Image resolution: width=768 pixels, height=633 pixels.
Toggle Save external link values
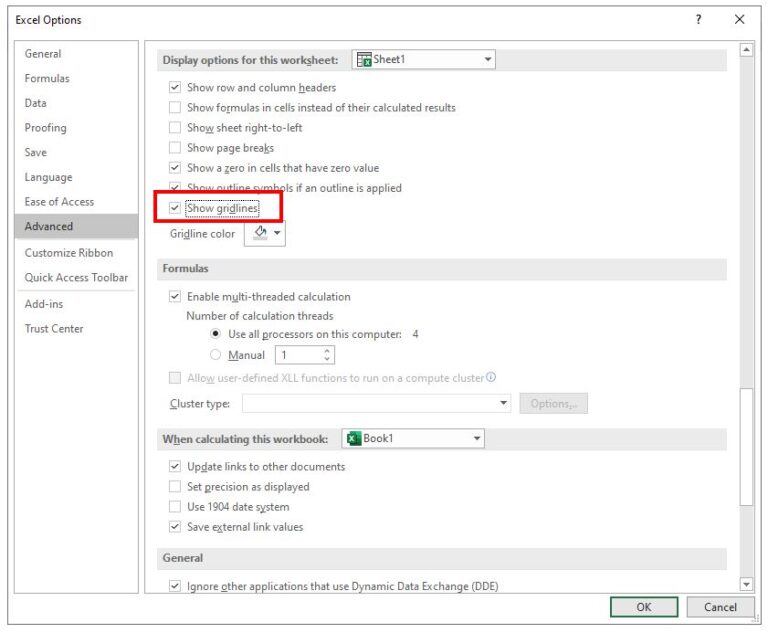coord(175,527)
